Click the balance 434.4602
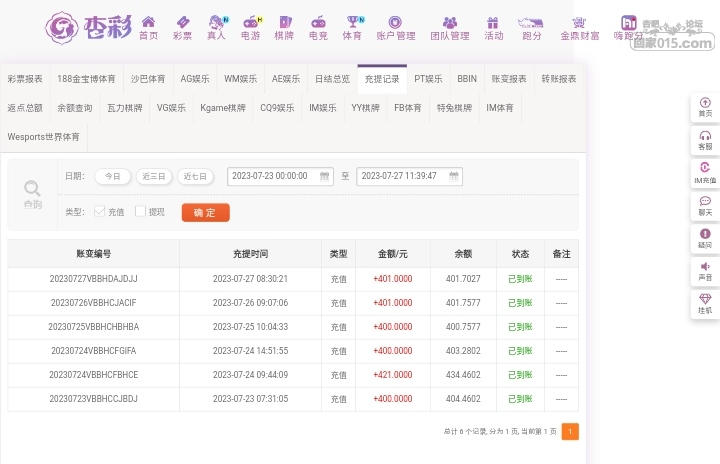The width and height of the screenshot is (720, 464). pos(463,374)
